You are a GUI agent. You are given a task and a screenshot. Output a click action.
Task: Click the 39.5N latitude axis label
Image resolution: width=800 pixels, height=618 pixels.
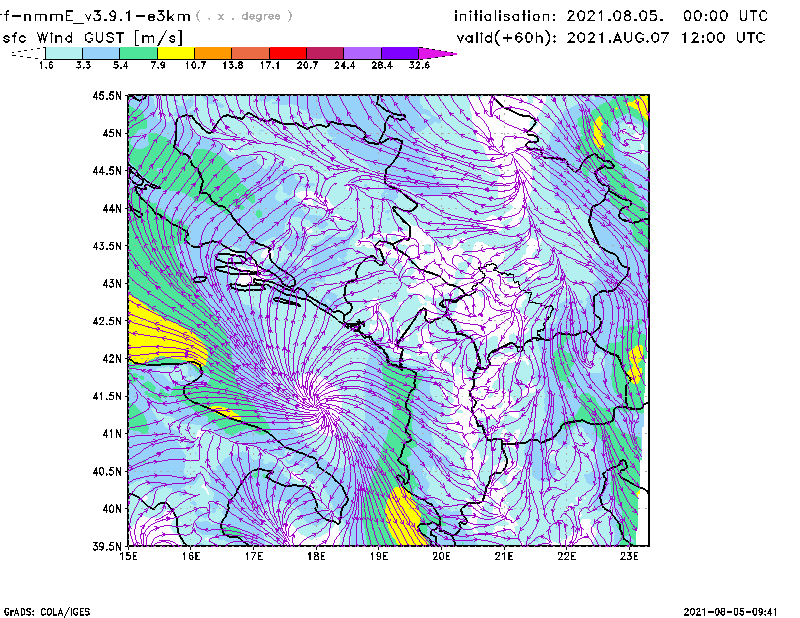click(x=107, y=546)
